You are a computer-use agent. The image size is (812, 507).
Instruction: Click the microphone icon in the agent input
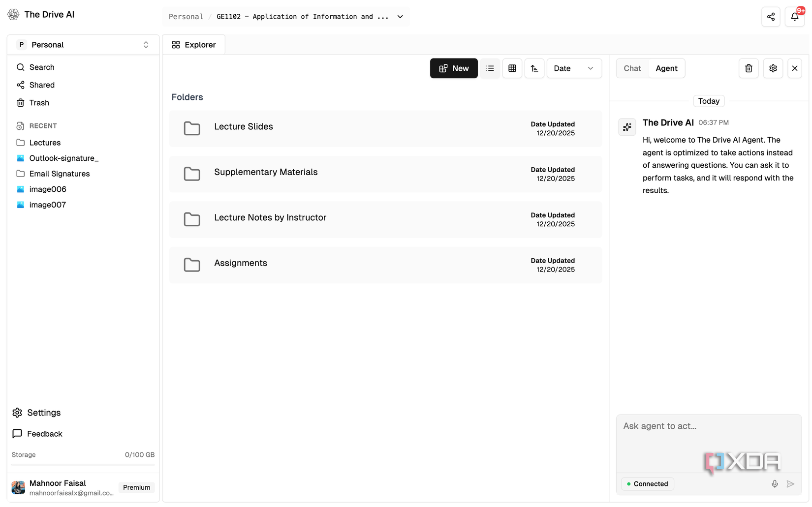click(x=775, y=484)
